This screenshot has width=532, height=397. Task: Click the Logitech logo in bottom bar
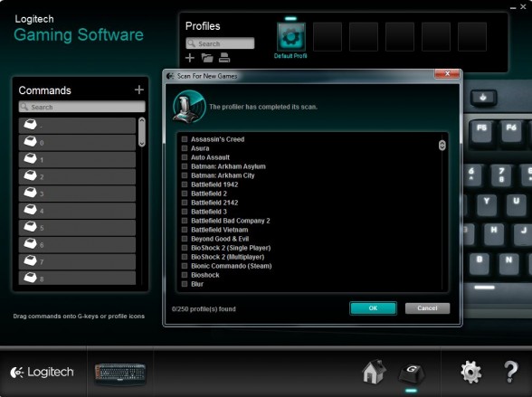point(42,373)
